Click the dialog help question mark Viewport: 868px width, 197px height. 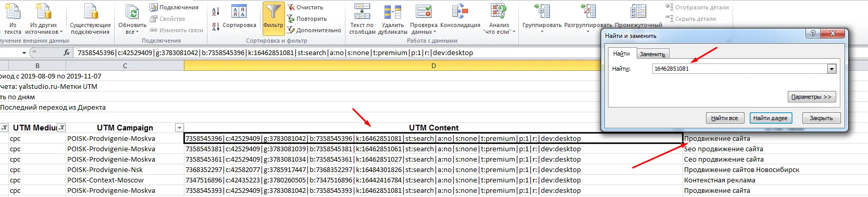click(812, 33)
